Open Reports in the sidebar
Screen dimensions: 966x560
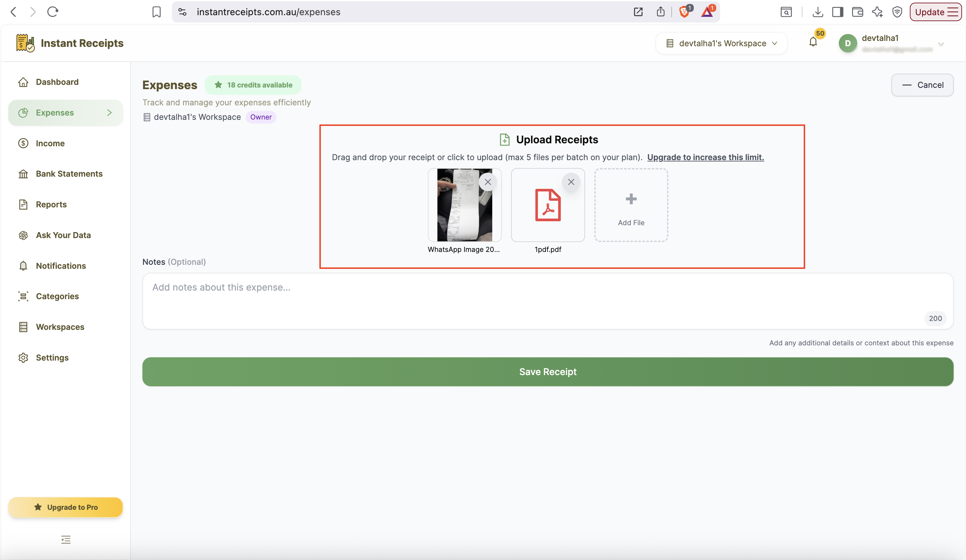(x=65, y=204)
